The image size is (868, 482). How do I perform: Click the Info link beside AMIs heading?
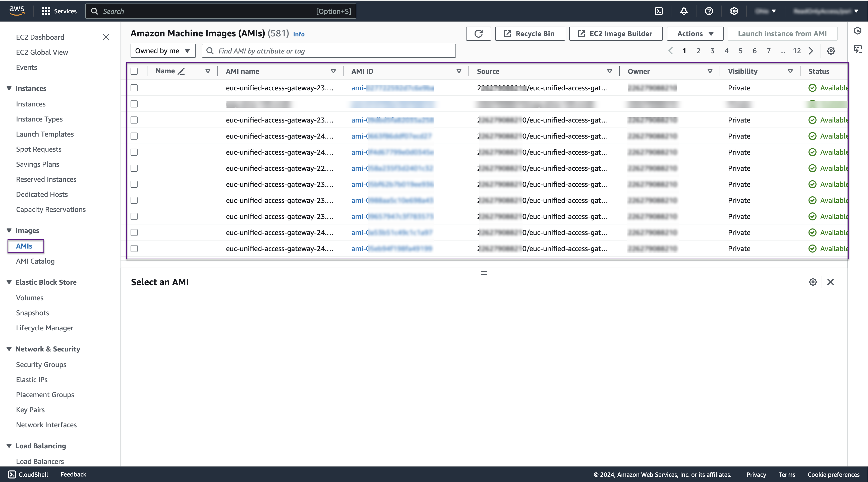coord(299,34)
